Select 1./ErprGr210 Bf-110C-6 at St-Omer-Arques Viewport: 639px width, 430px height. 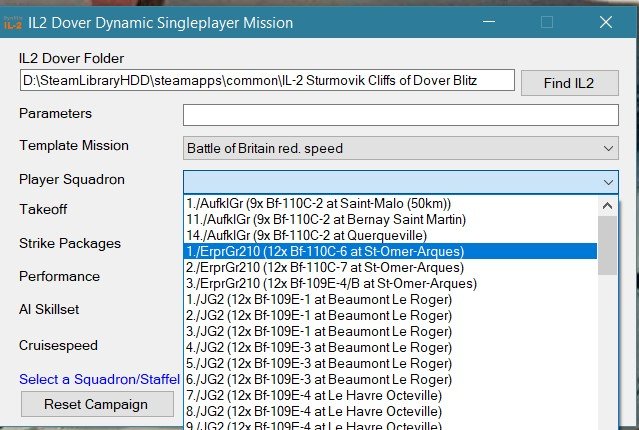(390, 251)
